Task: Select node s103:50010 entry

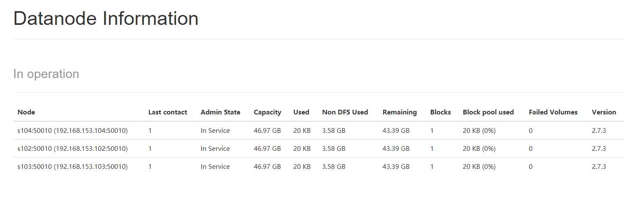Action: pos(73,167)
